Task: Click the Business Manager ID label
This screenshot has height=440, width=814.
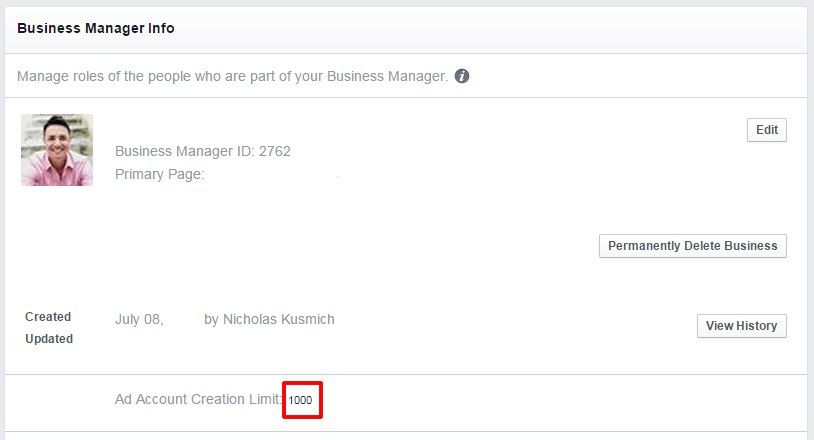Action: [185, 151]
